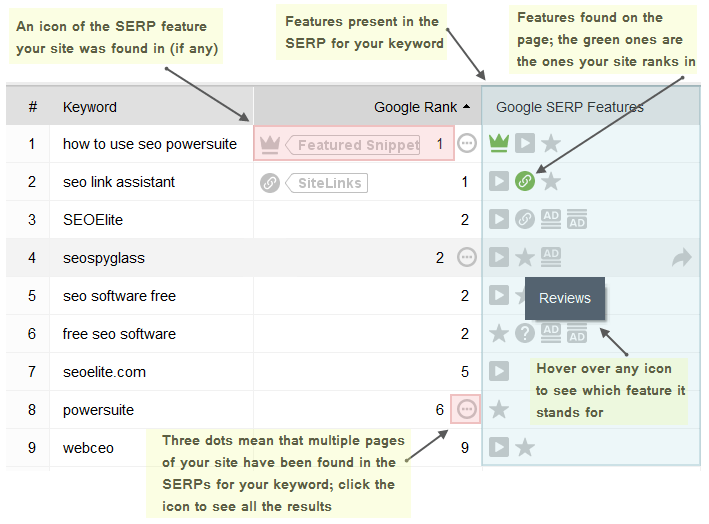The height and width of the screenshot is (524, 709).
Task: Click the share arrow in the seospyglass row
Action: pos(682,258)
